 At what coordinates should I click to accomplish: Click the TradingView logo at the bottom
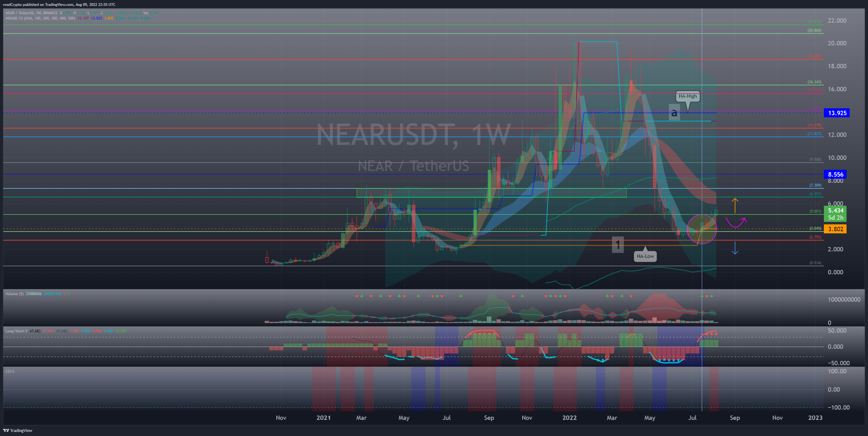pyautogui.click(x=18, y=430)
